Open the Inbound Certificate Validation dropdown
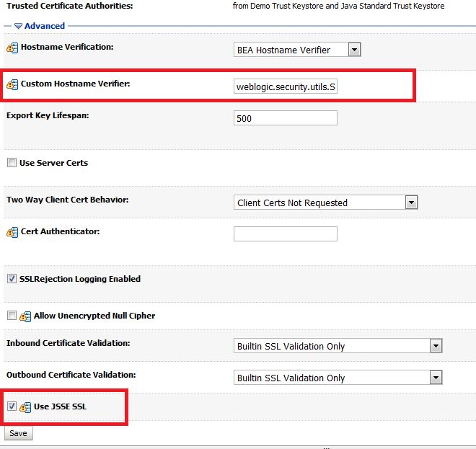The height and width of the screenshot is (449, 476). [338, 346]
